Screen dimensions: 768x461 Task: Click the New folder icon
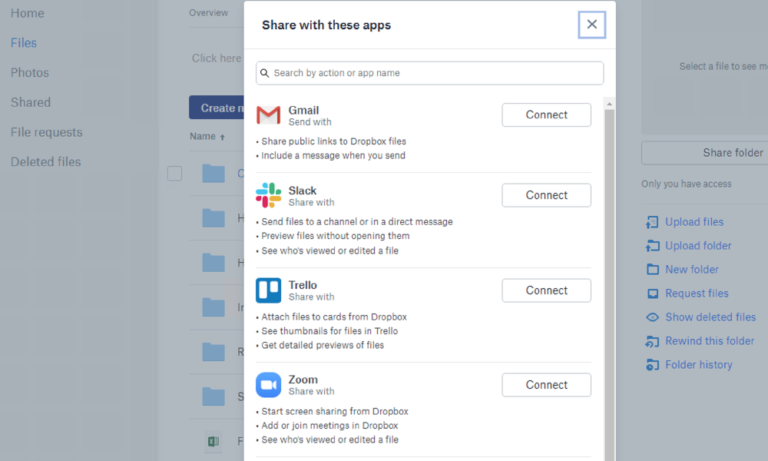pyautogui.click(x=652, y=269)
